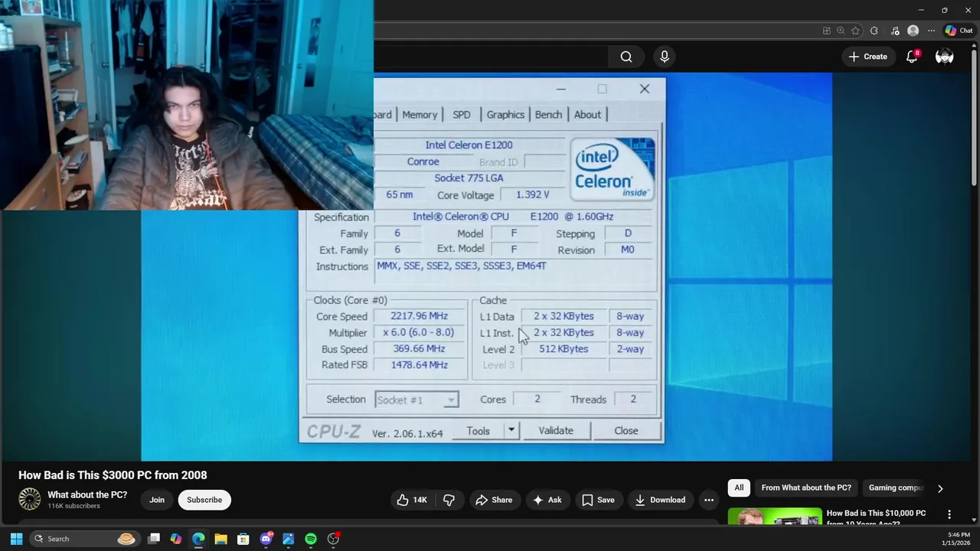This screenshot has height=551, width=980.
Task: Open YouTube notifications bell
Action: click(912, 57)
